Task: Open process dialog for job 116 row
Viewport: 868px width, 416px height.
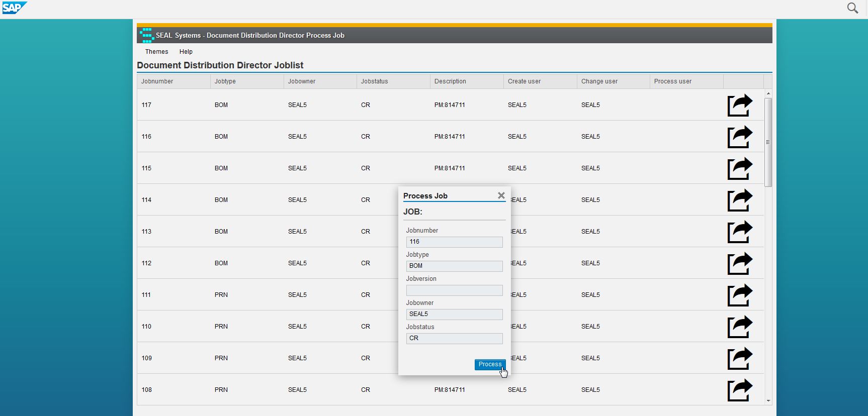Action: click(740, 137)
